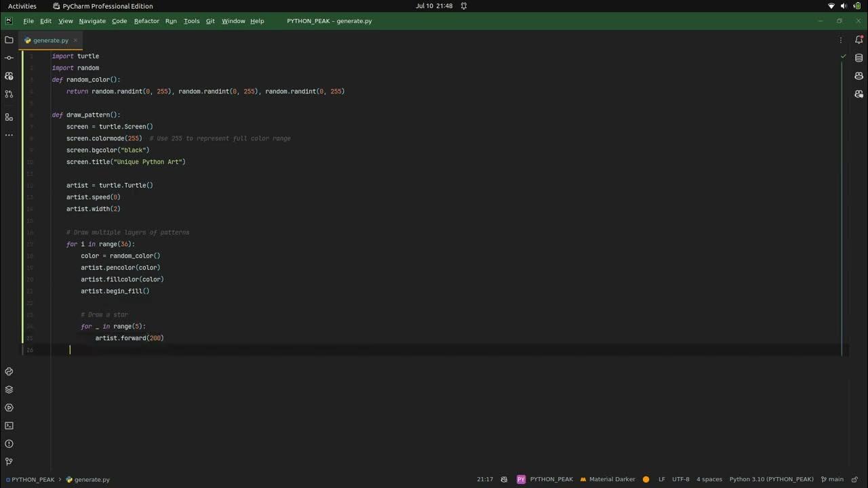Screen dimensions: 868x488
Task: Show more tool windows via ellipsis
Action: pyautogui.click(x=9, y=135)
